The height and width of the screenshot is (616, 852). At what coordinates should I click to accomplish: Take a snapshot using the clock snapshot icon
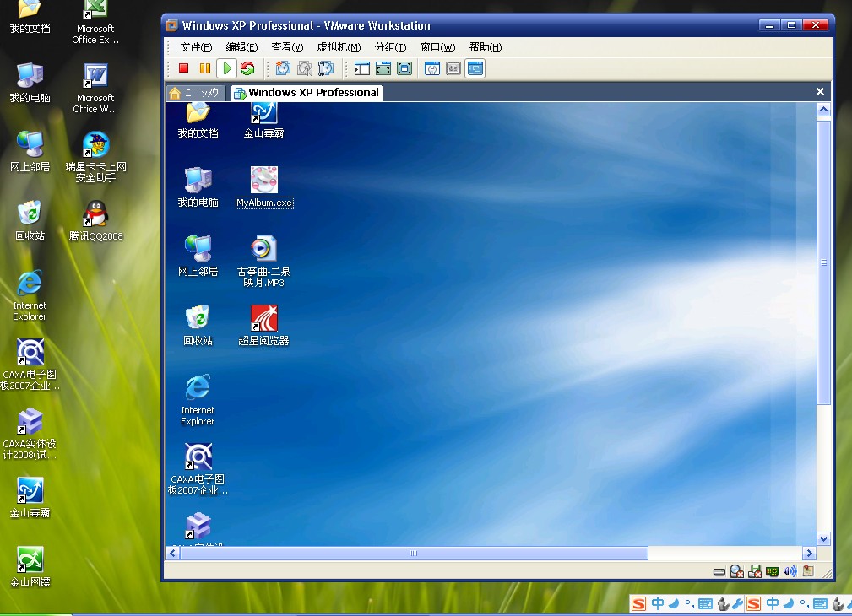coord(283,68)
